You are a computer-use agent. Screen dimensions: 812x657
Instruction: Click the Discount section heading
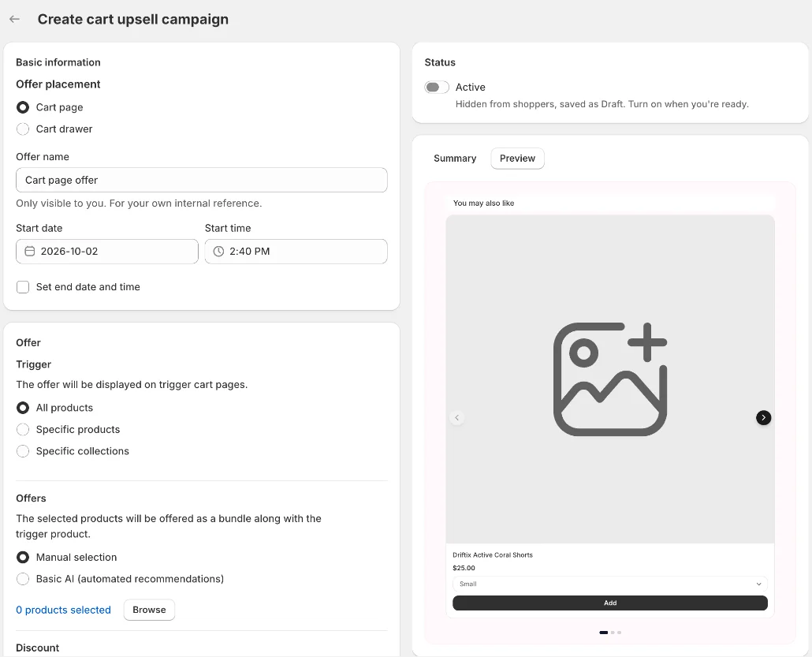click(x=37, y=648)
